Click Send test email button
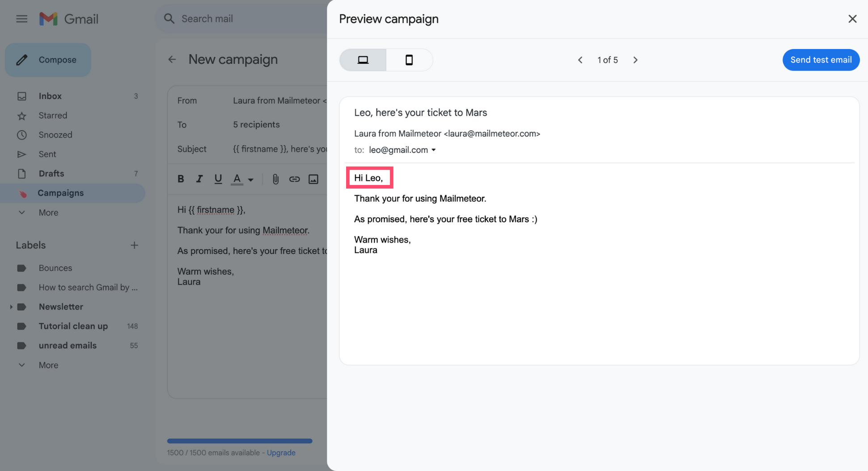This screenshot has width=868, height=471. 821,60
